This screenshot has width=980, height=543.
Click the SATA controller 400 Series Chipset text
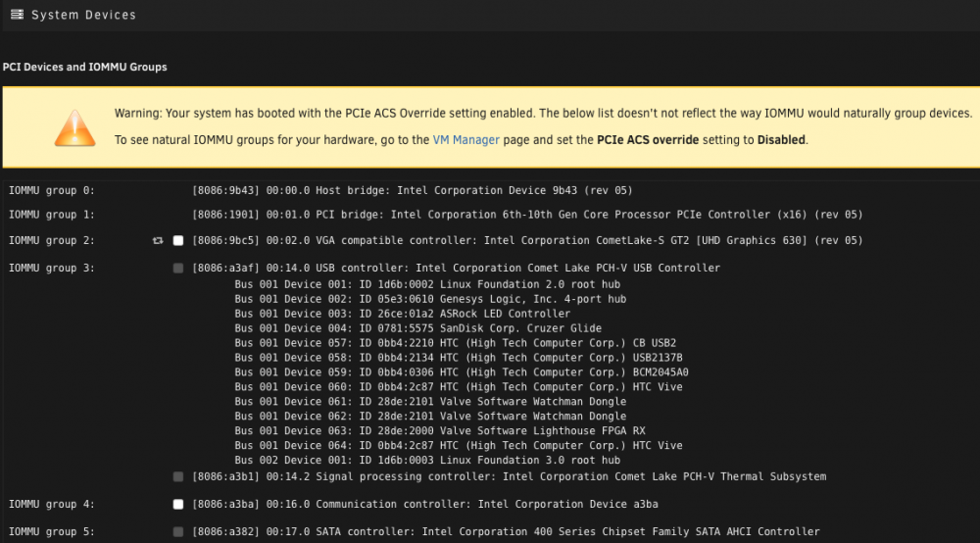point(506,532)
